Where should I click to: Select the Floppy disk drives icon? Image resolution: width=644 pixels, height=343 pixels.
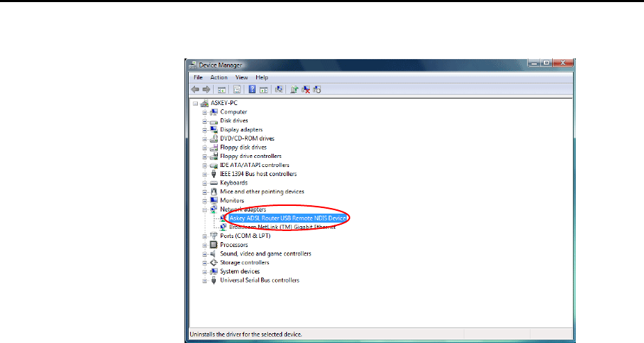[x=214, y=147]
